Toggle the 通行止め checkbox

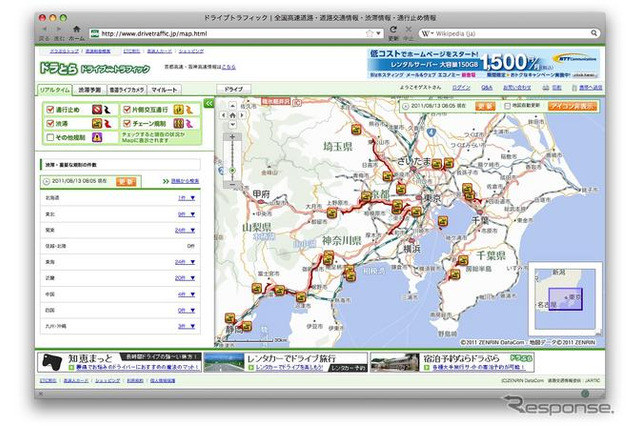(x=51, y=109)
